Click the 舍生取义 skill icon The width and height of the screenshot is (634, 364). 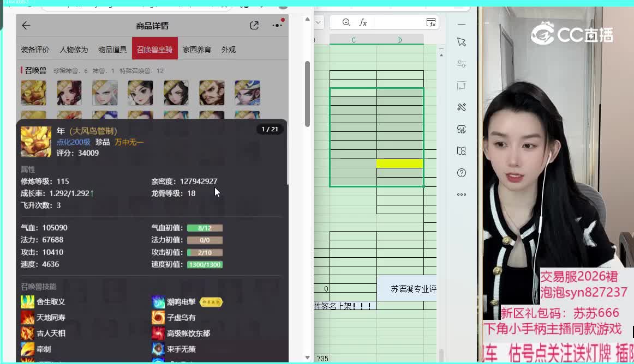point(27,302)
